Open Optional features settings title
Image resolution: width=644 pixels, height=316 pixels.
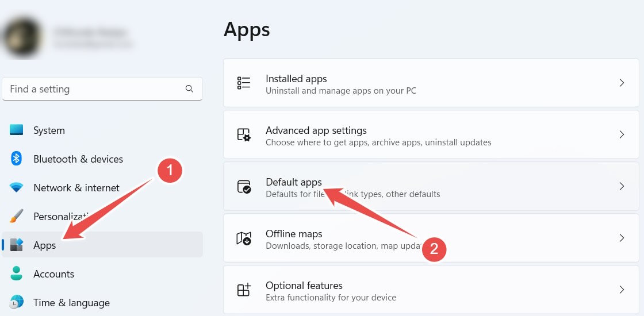point(304,285)
